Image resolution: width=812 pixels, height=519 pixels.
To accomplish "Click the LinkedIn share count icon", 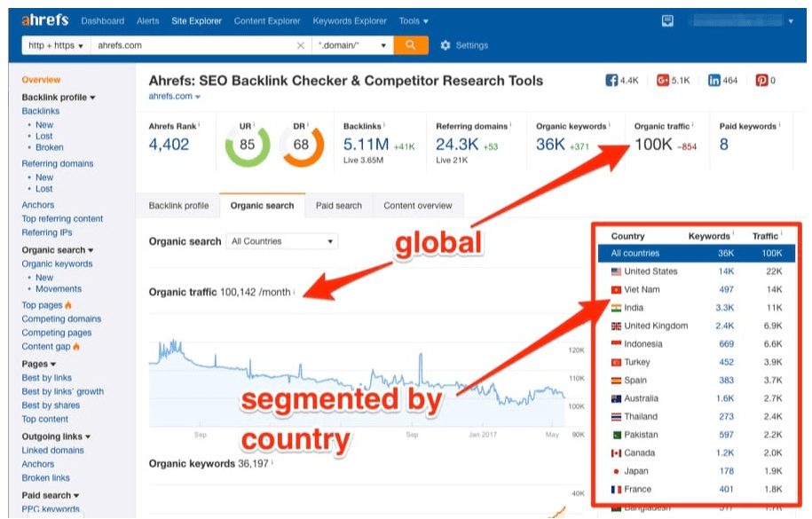I will [x=713, y=81].
